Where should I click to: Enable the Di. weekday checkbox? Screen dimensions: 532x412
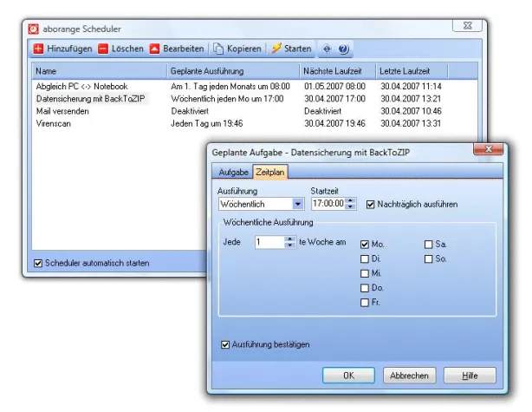point(365,258)
